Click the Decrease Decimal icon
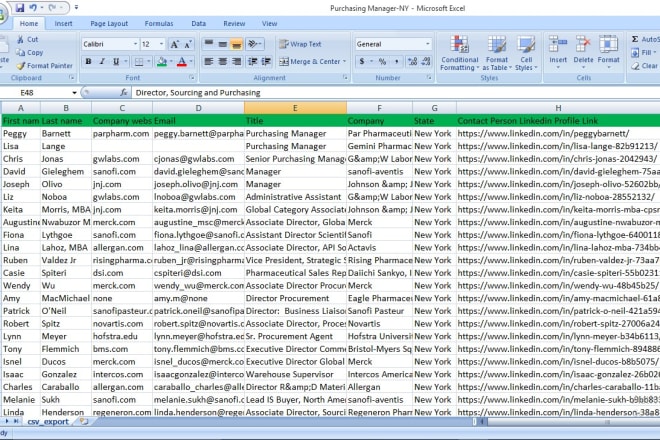 426,61
